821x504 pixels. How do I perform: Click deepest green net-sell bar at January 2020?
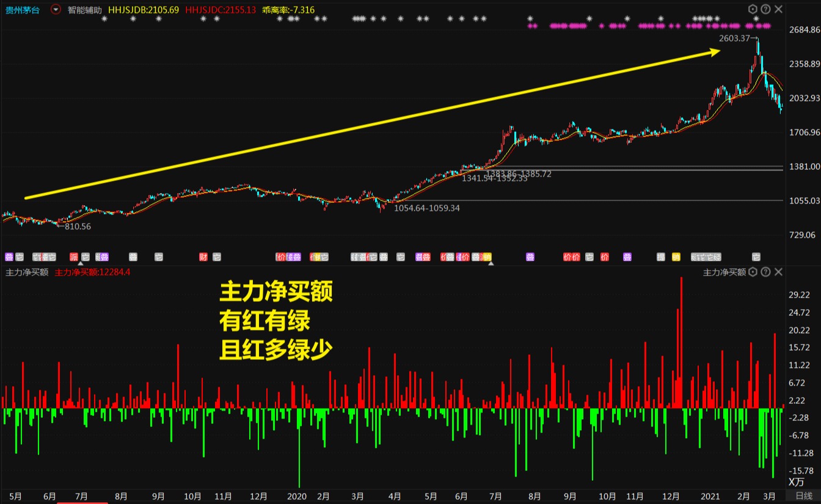(x=299, y=448)
